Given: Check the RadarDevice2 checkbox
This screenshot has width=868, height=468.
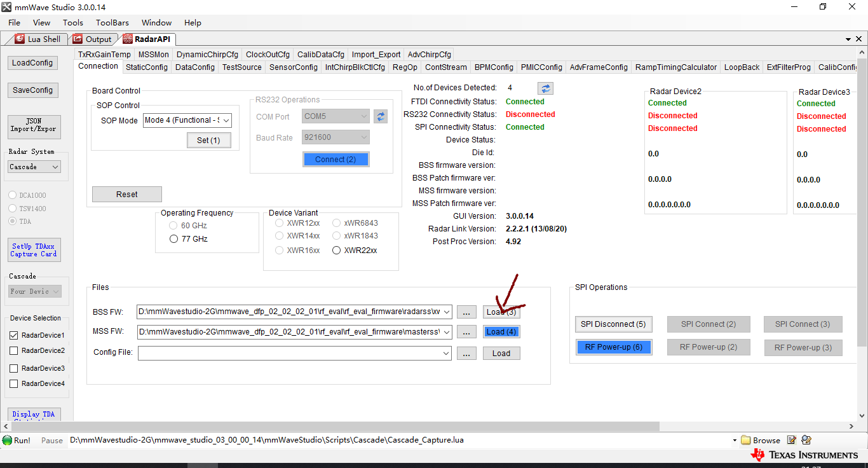Looking at the screenshot, I should (14, 350).
